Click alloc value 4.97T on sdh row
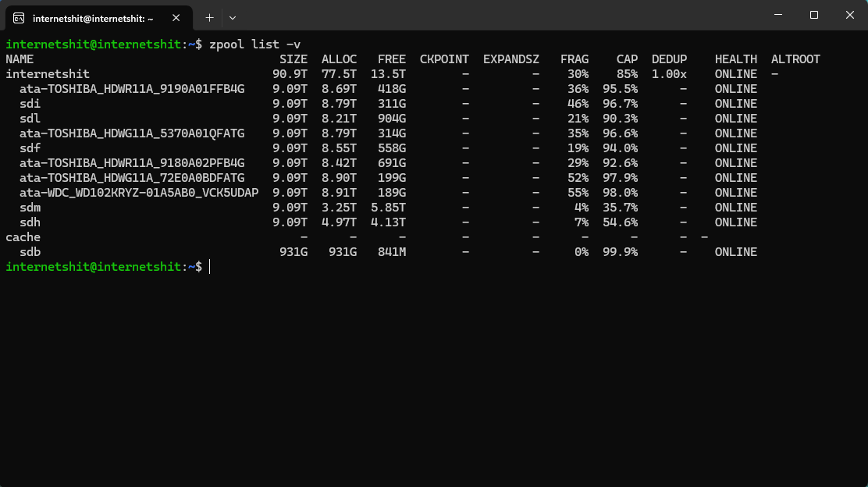The image size is (868, 487). tap(340, 222)
